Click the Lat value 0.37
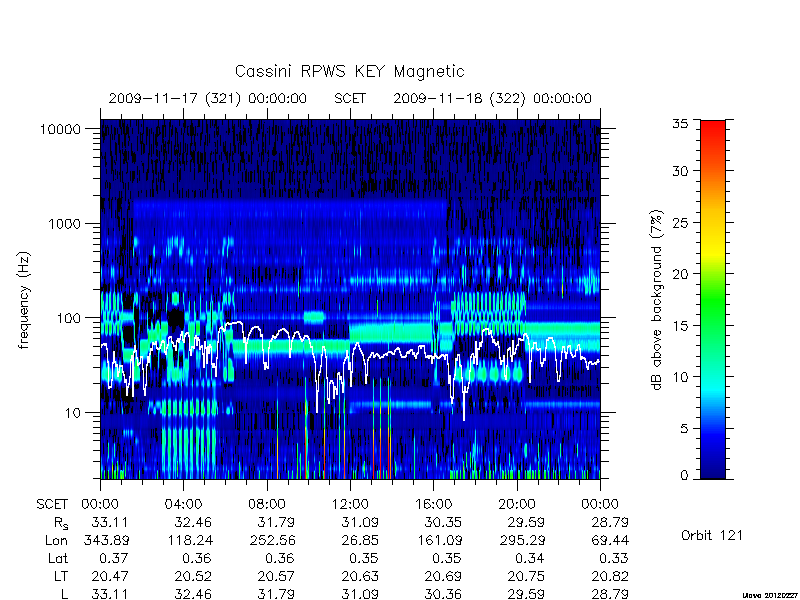This screenshot has height=600, width=800. pyautogui.click(x=114, y=558)
